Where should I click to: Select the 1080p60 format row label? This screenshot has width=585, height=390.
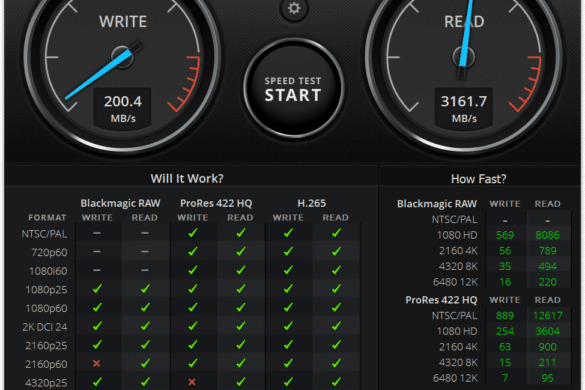pos(46,308)
